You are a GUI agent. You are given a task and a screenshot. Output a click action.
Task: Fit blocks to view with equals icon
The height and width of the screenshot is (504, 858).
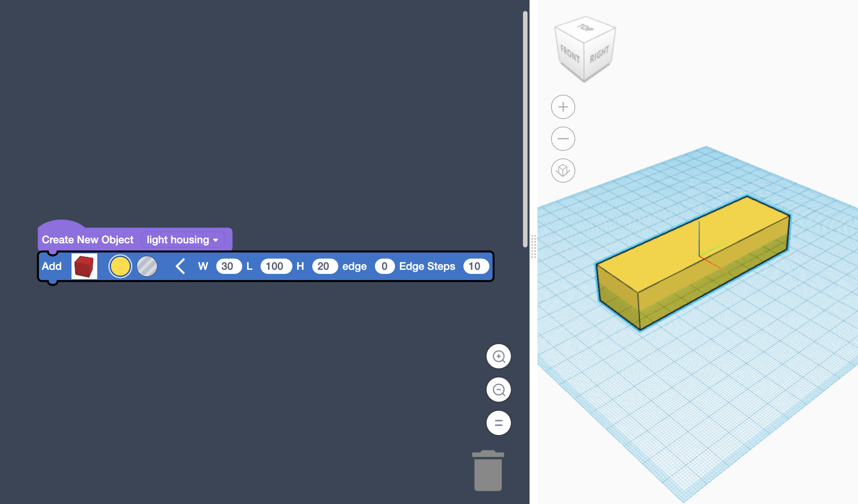[498, 423]
